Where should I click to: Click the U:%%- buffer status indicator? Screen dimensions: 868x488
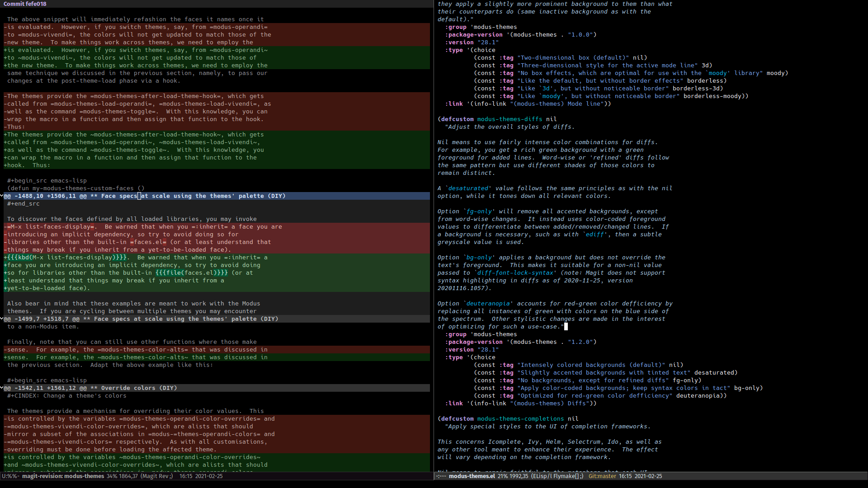pos(10,476)
